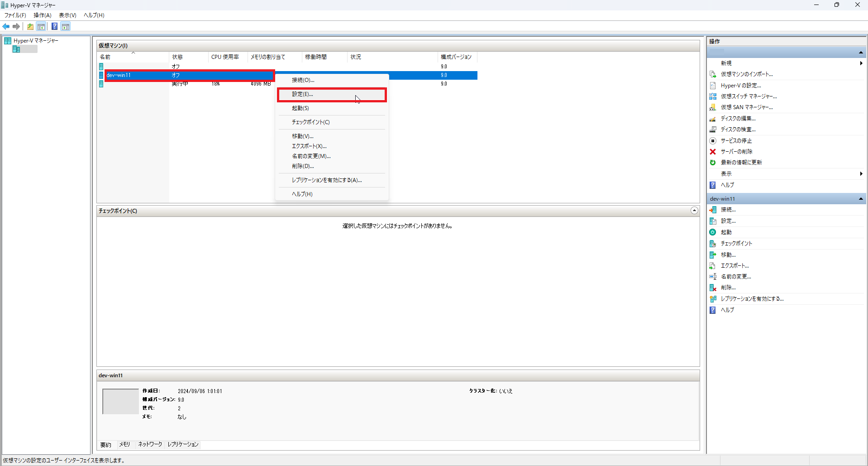Click the ヘルプ icon in dev-win11 actions section
This screenshot has width=868, height=466.
pyautogui.click(x=713, y=310)
